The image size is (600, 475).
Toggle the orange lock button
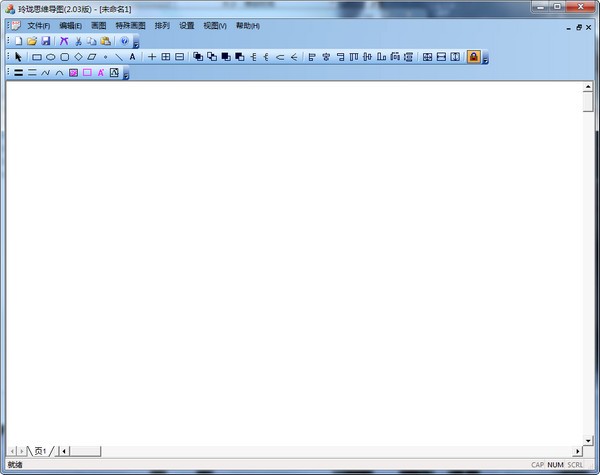[473, 57]
